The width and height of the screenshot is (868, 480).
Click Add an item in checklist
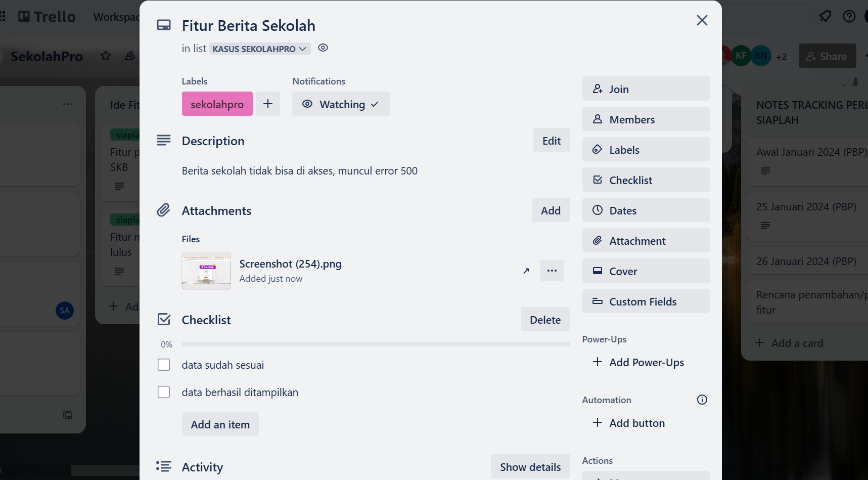tap(220, 424)
